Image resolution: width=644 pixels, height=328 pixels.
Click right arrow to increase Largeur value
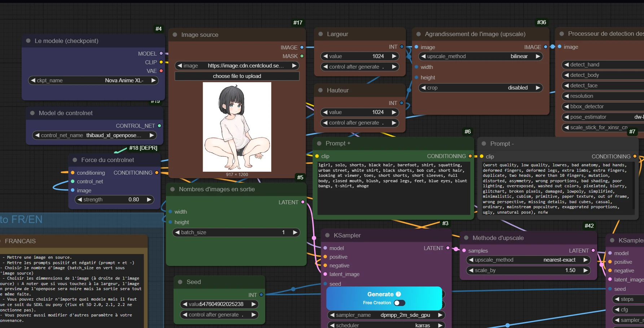coord(394,56)
